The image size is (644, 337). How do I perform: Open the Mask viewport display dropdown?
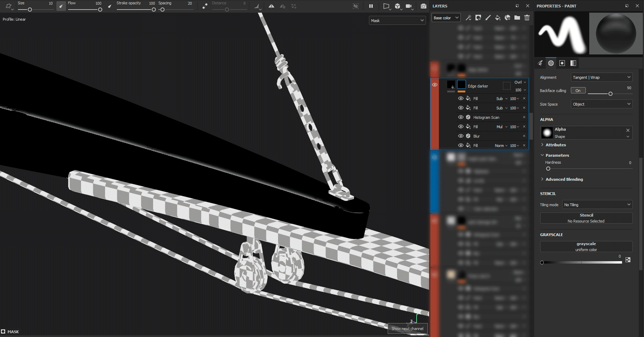click(x=397, y=20)
